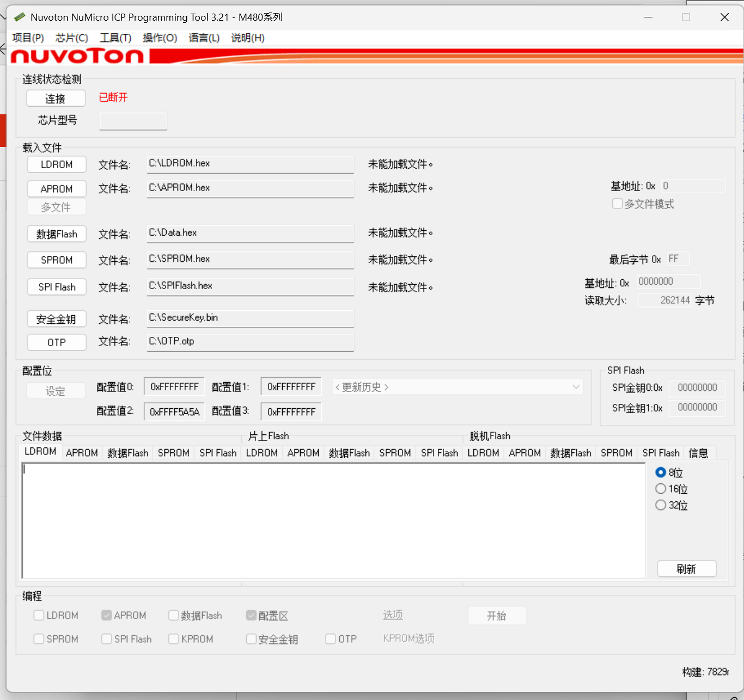
Task: Select the 文件数据 SPROM tab
Action: tap(174, 453)
